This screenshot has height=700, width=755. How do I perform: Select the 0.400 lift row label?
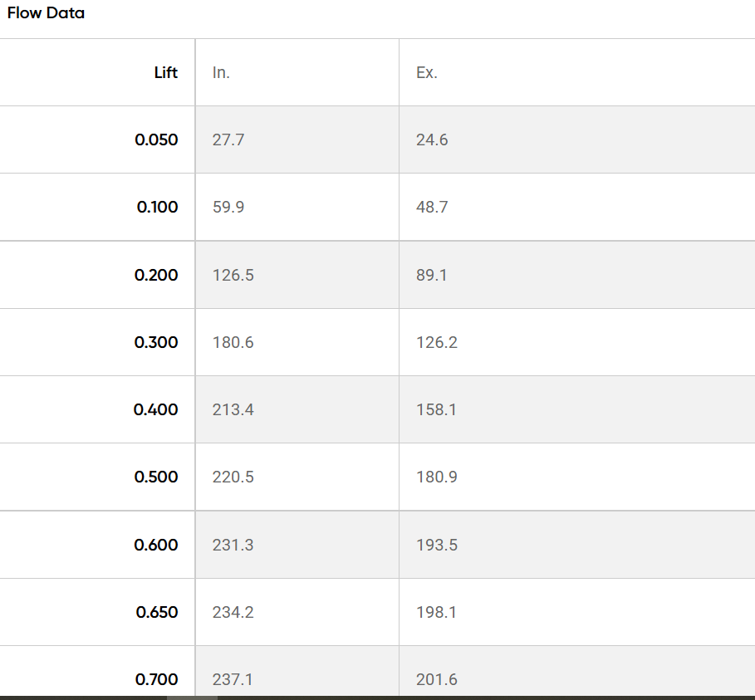pos(156,409)
